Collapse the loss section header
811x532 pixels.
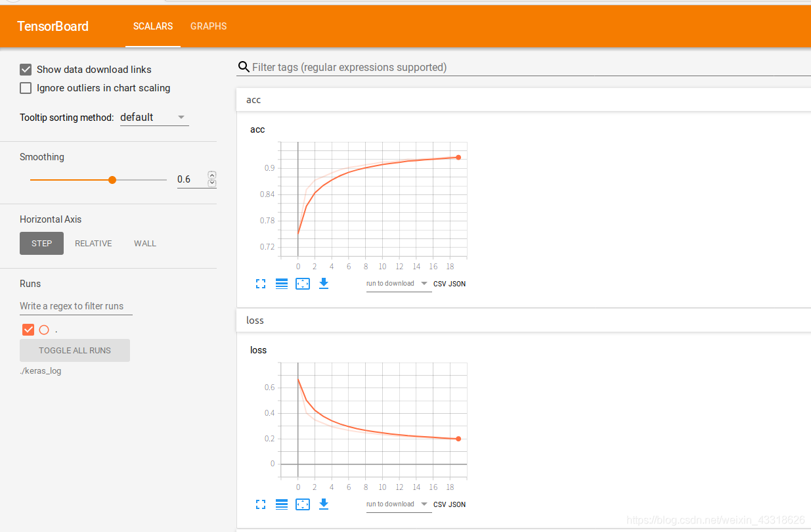tap(523, 320)
